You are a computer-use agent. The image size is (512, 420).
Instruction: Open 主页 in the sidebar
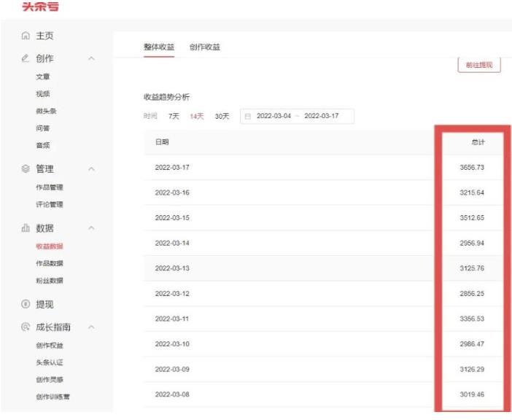[x=44, y=36]
